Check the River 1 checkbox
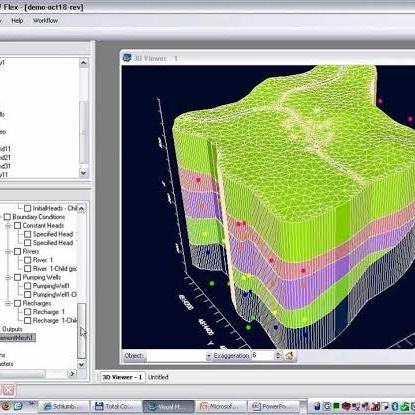Viewport: 415px width, 415px height. click(x=28, y=260)
